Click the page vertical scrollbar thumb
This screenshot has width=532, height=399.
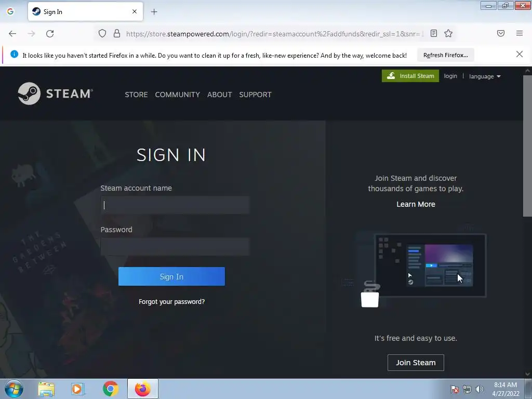pos(527,146)
